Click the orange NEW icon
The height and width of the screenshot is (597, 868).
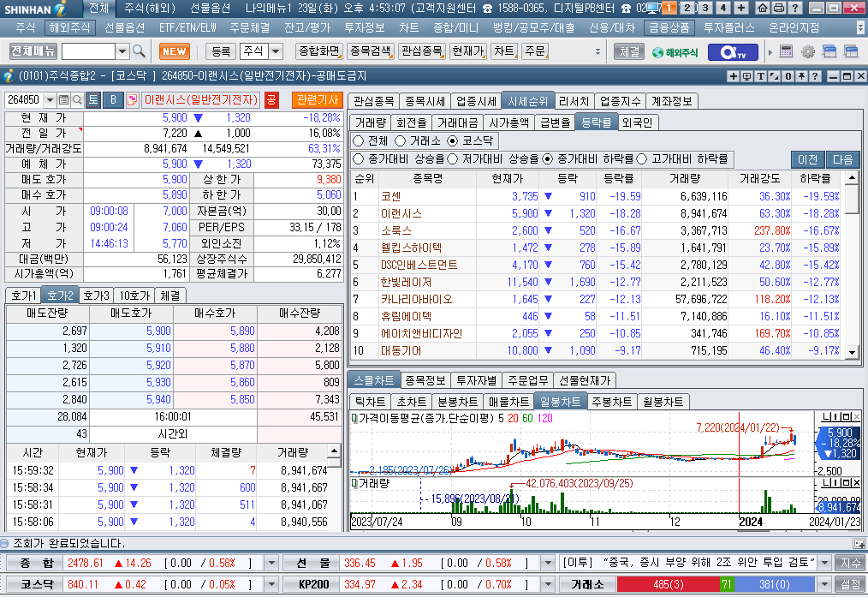(x=175, y=51)
